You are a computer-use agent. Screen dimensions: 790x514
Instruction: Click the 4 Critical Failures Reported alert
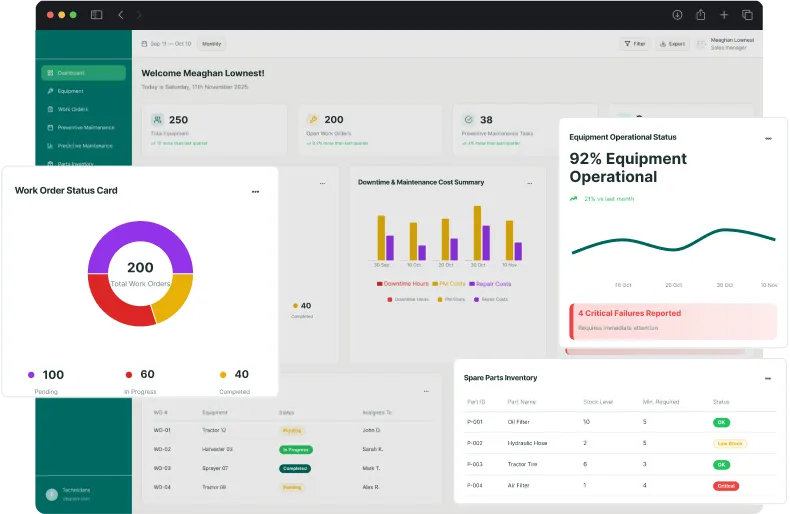[672, 320]
